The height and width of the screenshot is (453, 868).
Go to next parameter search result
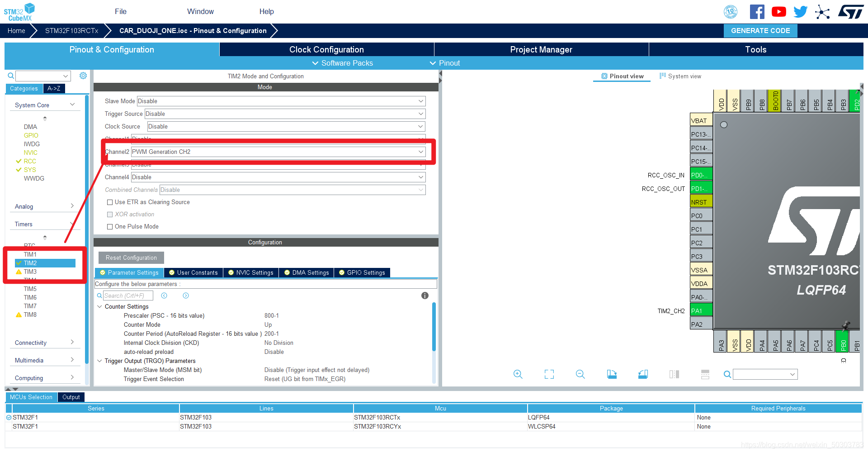coord(186,296)
